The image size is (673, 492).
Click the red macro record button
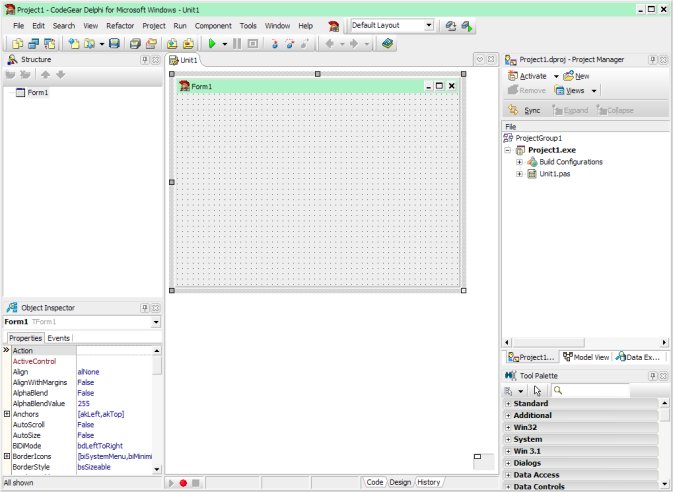point(183,483)
